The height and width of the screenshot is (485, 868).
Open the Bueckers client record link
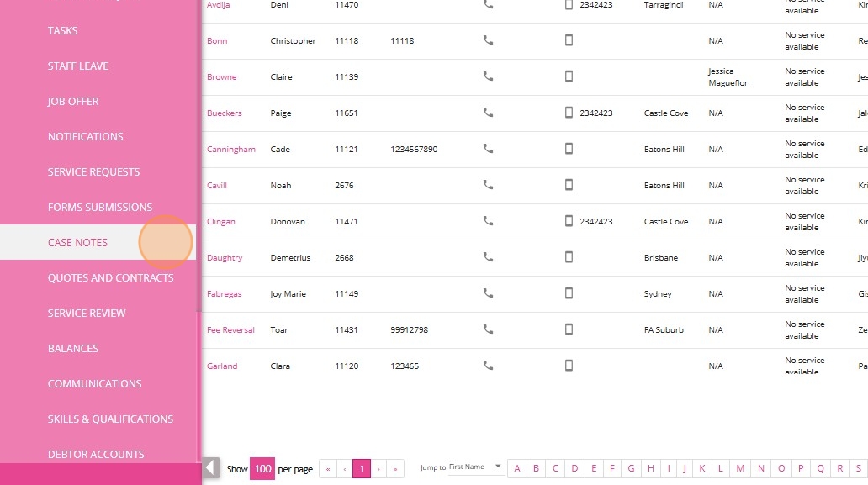(x=225, y=113)
